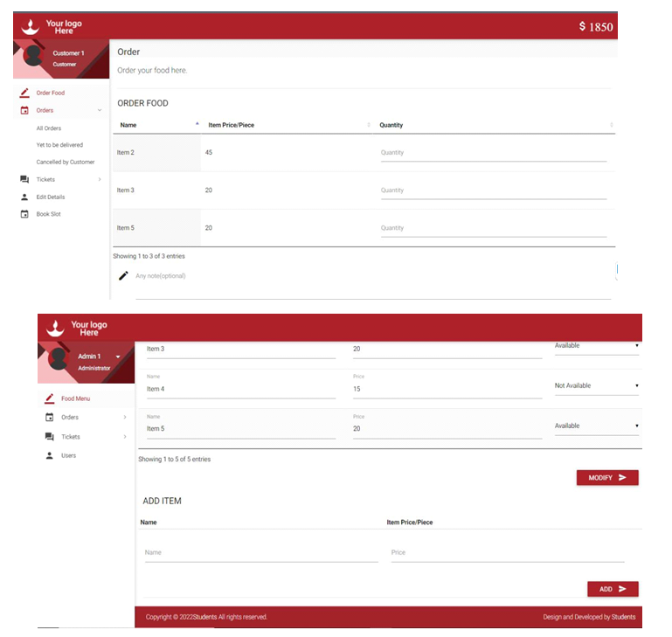Click the new item Price input field

508,553
